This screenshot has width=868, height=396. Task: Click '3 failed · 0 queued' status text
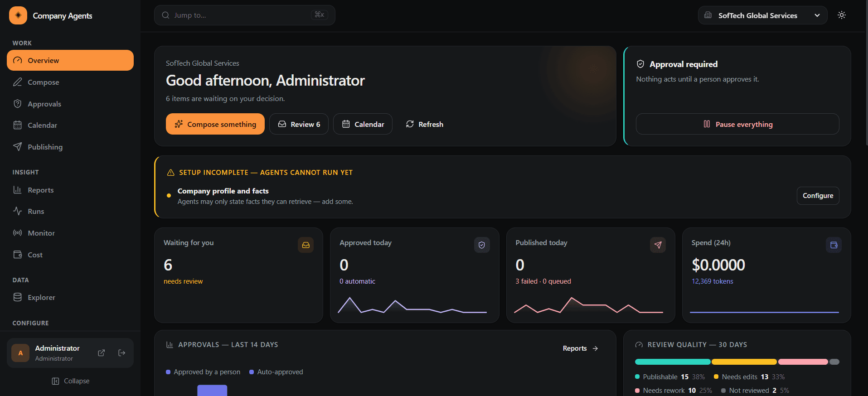coord(543,281)
